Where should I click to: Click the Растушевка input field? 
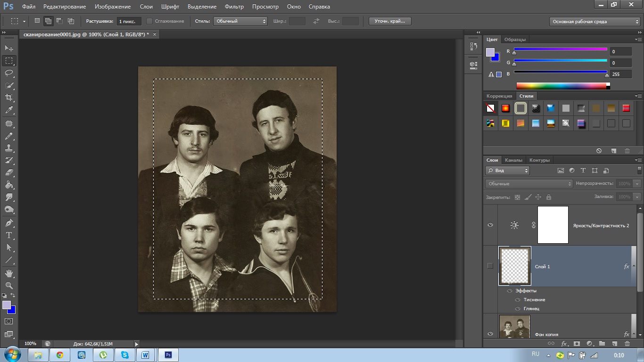129,22
